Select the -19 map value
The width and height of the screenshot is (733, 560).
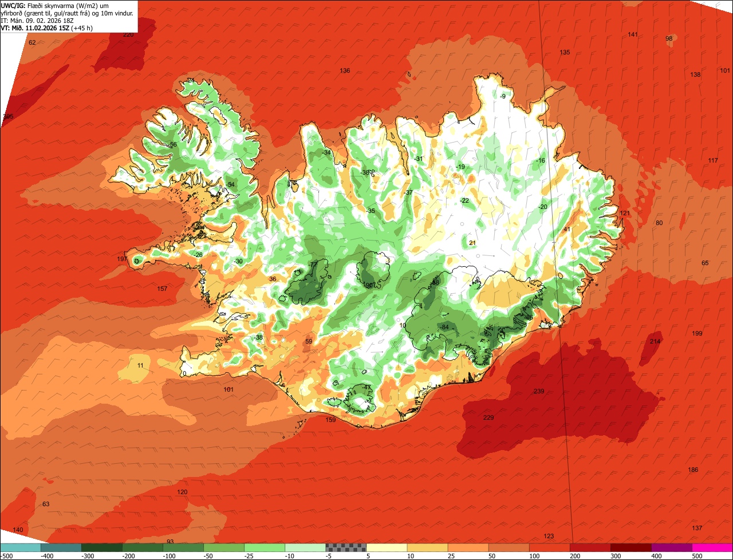click(x=460, y=167)
